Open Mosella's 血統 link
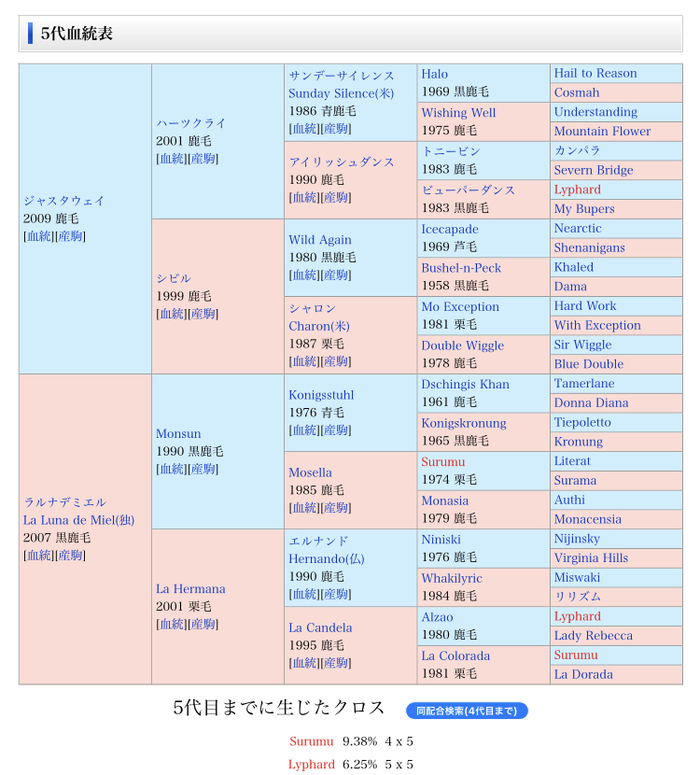The width and height of the screenshot is (700, 775). point(304,508)
